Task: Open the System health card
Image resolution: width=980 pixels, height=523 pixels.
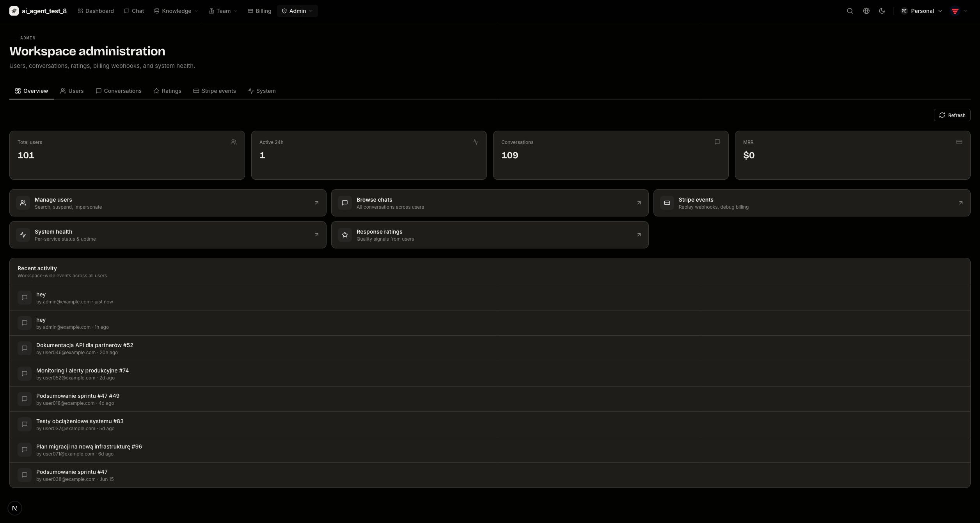Action: [x=168, y=235]
